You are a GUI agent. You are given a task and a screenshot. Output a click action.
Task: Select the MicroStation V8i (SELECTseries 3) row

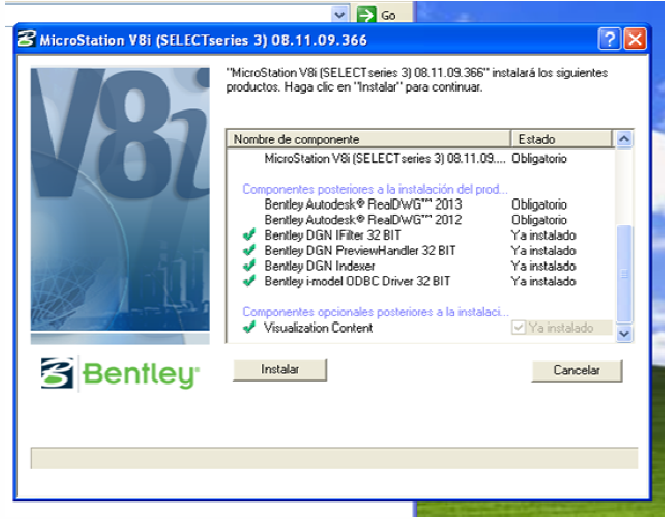(420, 159)
